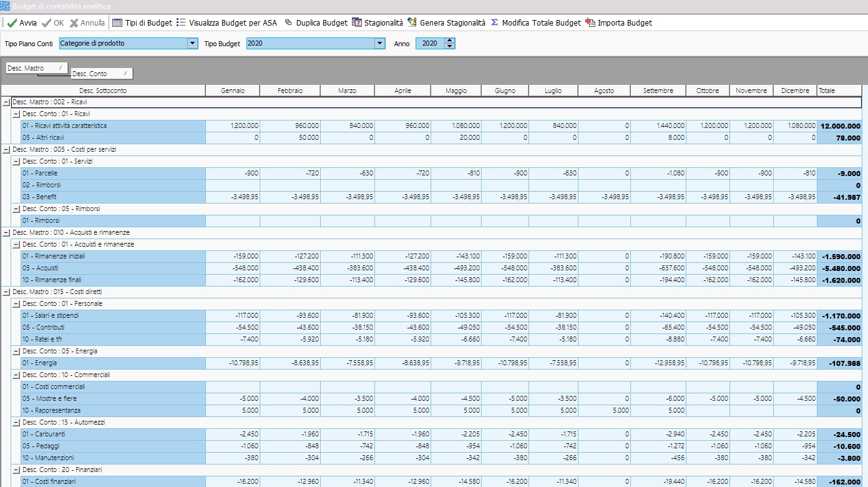This screenshot has height=487, width=868.
Task: Click the Annulla cross icon
Action: click(x=74, y=23)
